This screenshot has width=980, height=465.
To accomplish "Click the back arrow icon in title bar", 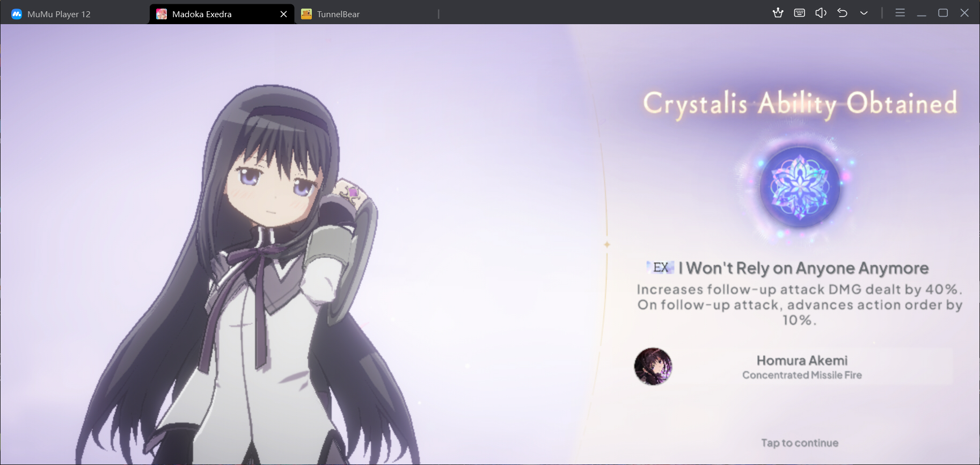I will [x=842, y=13].
